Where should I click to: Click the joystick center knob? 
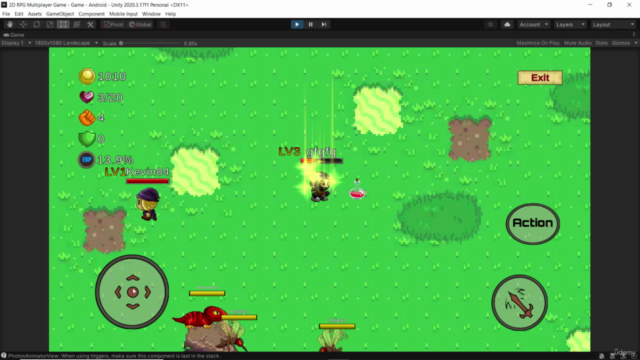133,292
